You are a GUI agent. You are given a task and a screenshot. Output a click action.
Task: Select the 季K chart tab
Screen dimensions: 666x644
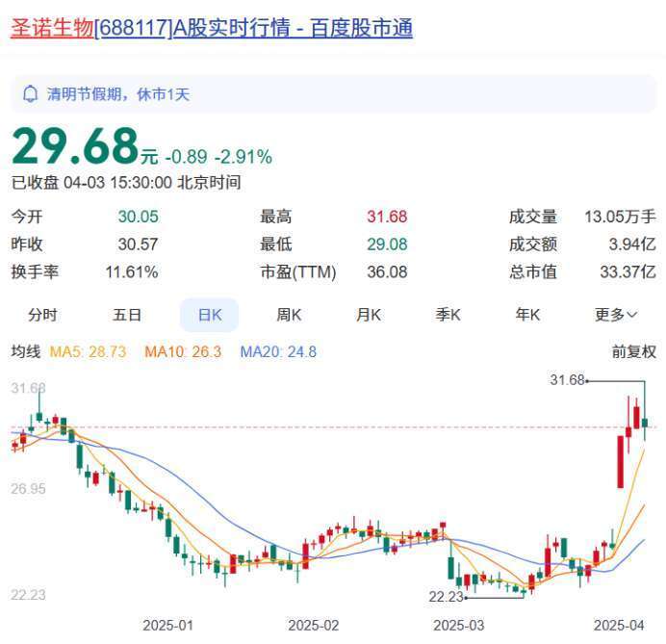(x=448, y=315)
